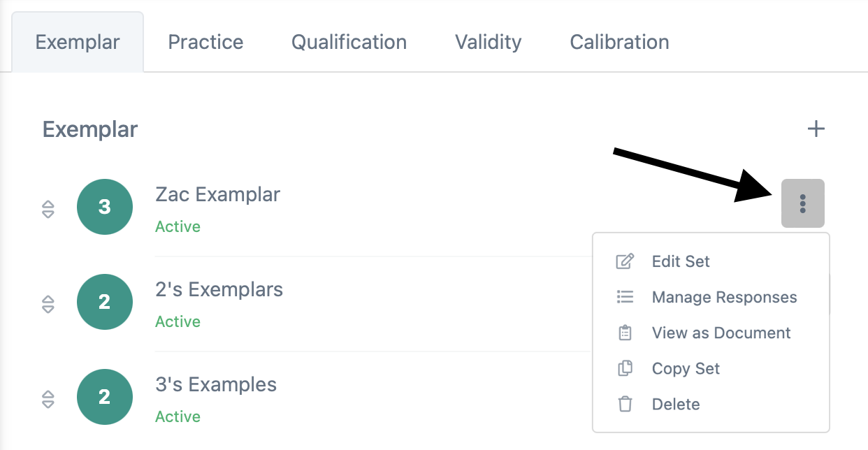The height and width of the screenshot is (450, 868).
Task: Click the reorder handle beside 3's Examples
Action: tap(48, 399)
